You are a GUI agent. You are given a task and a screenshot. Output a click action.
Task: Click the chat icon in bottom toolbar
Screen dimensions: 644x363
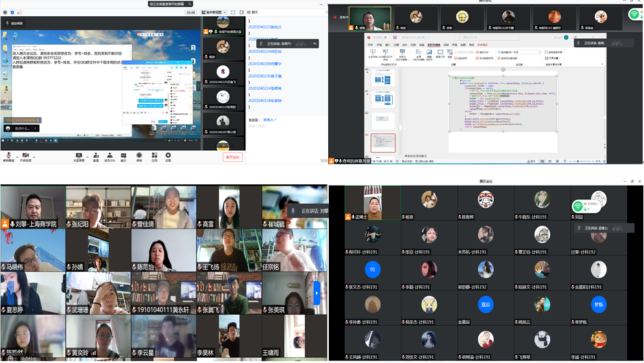pyautogui.click(x=124, y=155)
